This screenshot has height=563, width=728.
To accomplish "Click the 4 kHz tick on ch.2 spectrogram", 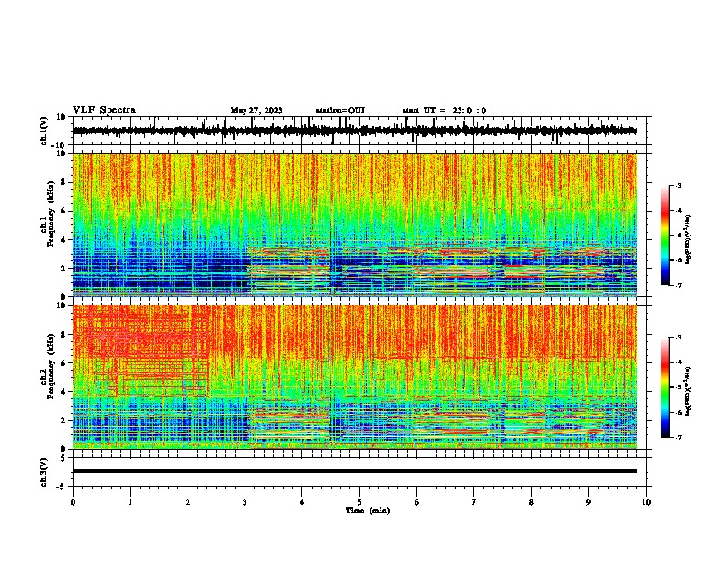I will [64, 392].
